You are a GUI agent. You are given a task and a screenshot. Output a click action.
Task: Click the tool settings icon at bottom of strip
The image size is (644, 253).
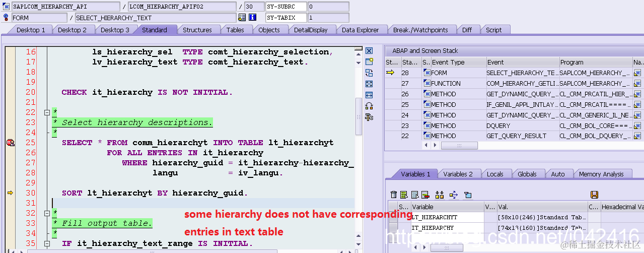(369, 117)
